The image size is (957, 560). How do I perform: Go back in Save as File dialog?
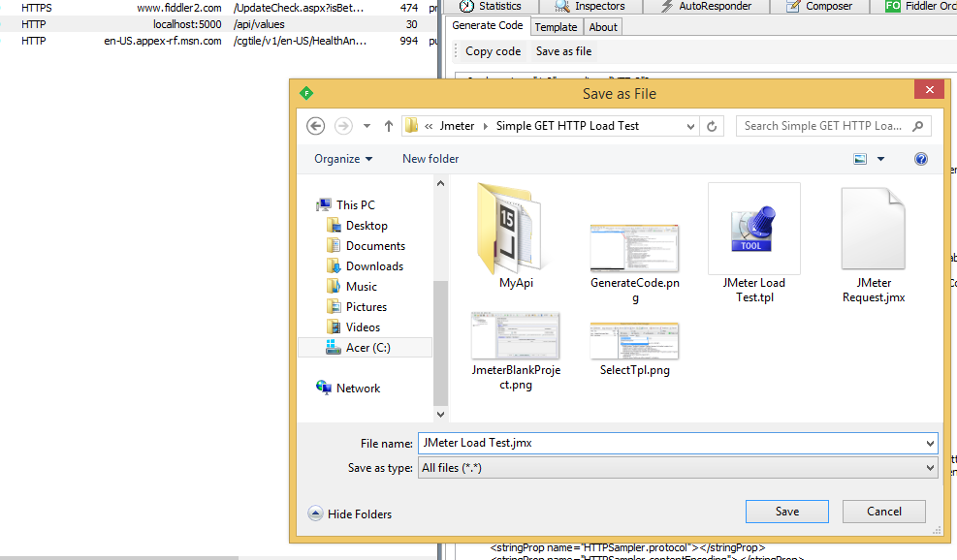tap(315, 126)
